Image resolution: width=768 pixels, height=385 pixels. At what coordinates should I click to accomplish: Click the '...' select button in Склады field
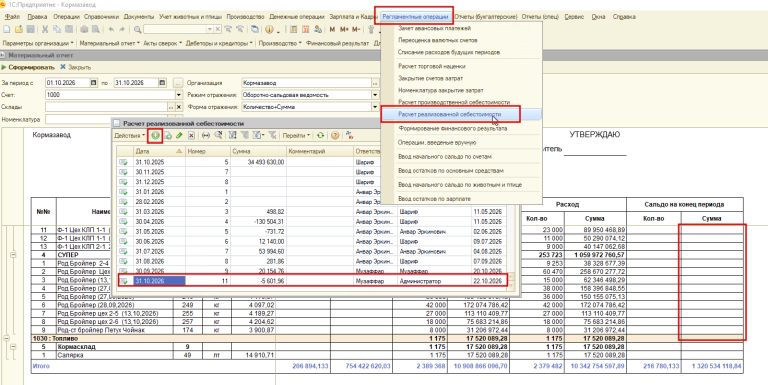point(171,106)
